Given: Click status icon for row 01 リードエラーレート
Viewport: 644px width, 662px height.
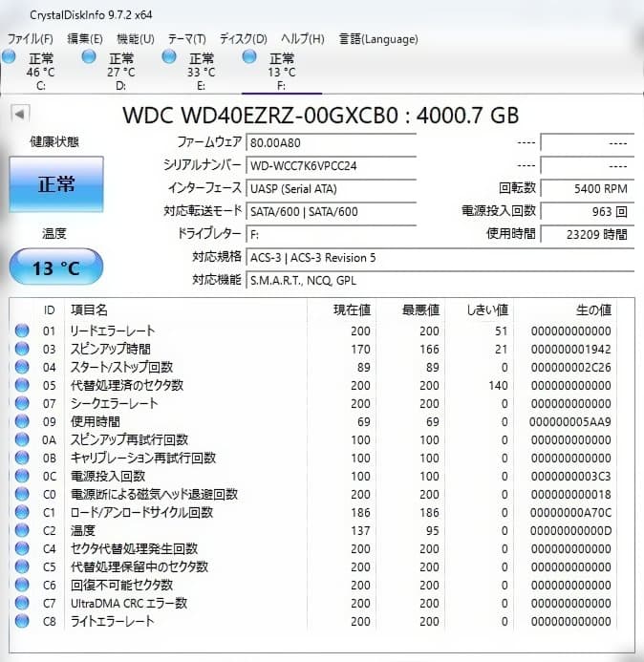Looking at the screenshot, I should click(x=22, y=331).
